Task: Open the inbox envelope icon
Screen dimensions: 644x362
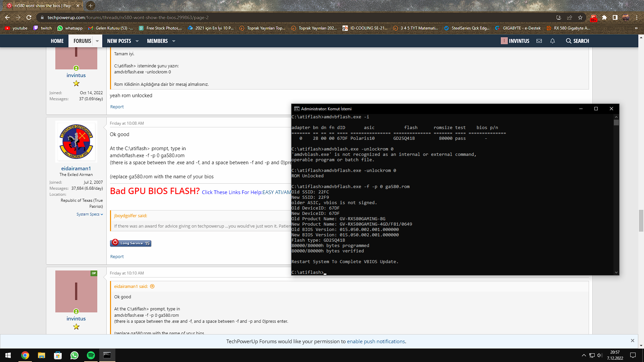Action: point(539,41)
